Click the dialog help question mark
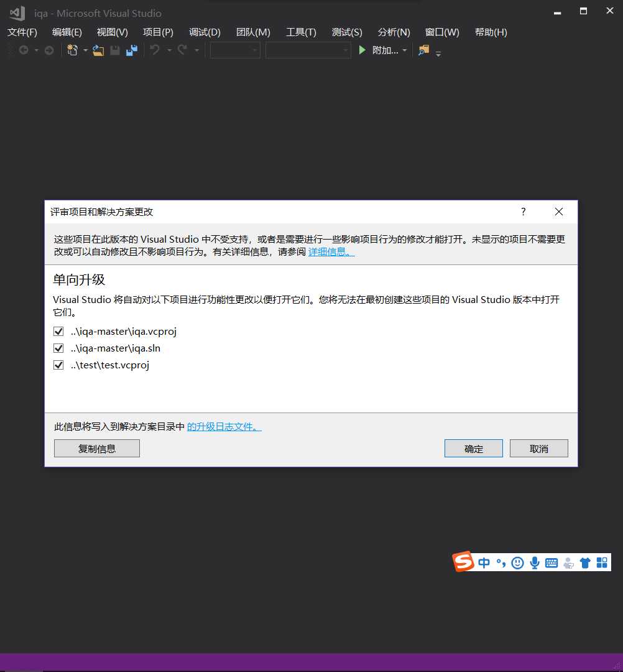 click(x=524, y=212)
